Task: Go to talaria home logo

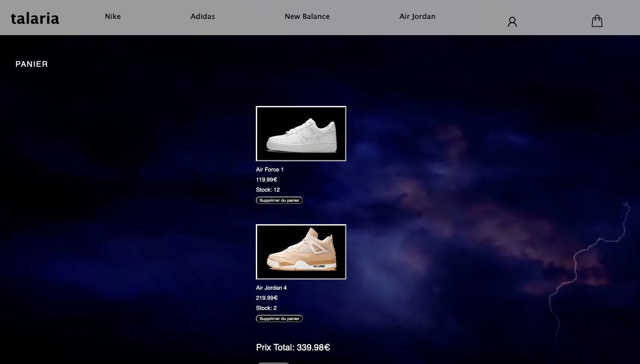Action: click(35, 18)
